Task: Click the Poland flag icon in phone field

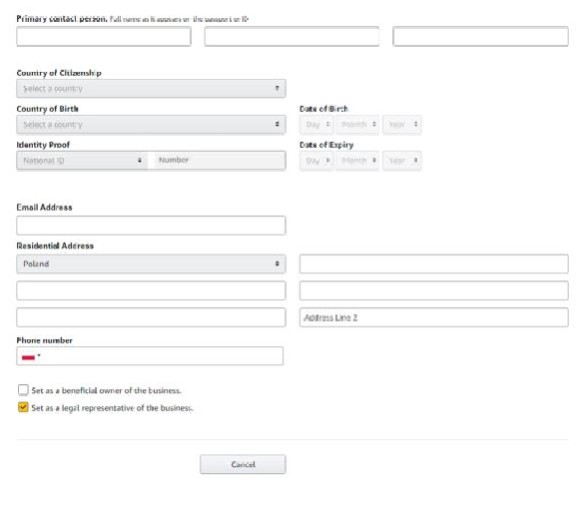Action: click(x=28, y=357)
